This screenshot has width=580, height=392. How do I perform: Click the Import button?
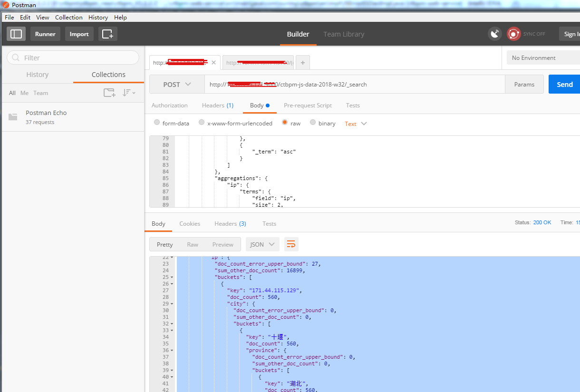[x=79, y=34]
